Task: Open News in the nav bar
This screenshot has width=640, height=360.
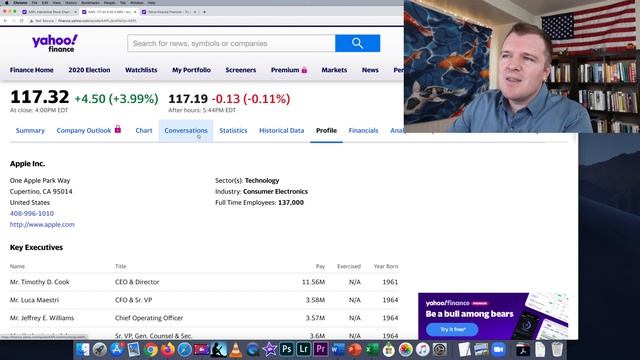Action: pos(370,70)
